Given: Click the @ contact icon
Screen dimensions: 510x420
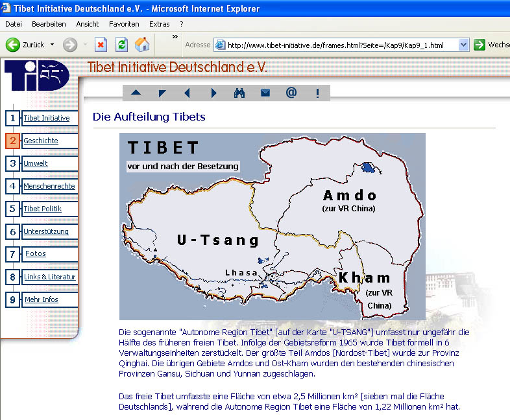Looking at the screenshot, I should coord(291,93).
